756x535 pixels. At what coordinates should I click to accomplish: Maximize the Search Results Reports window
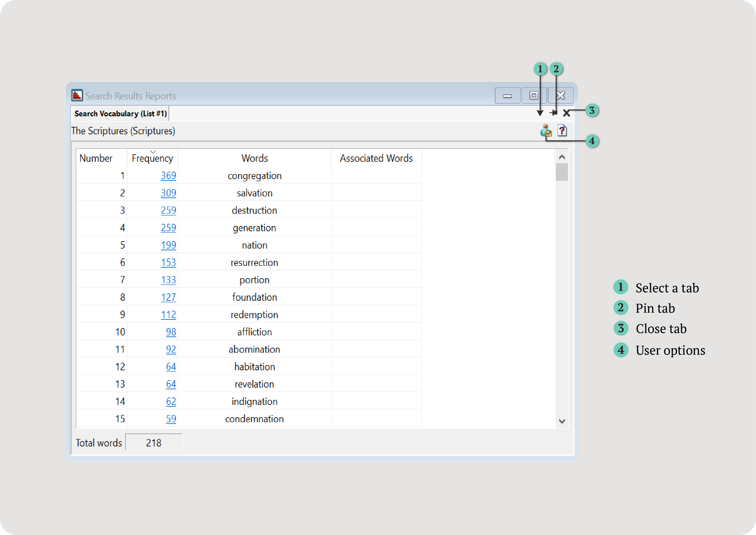tap(534, 95)
